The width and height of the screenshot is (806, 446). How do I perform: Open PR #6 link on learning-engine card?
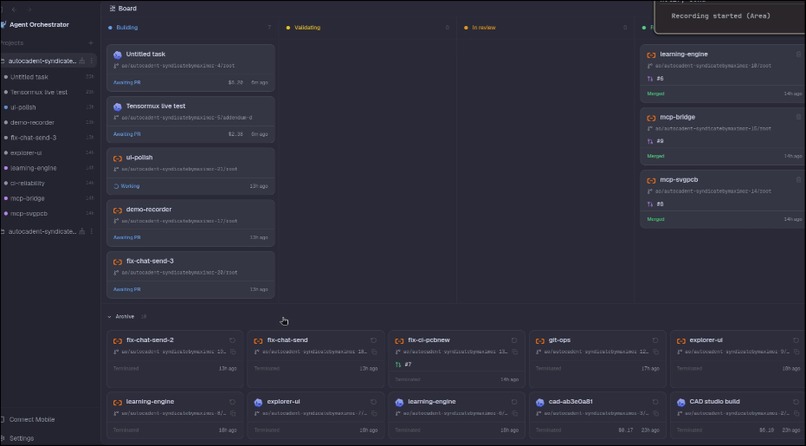coord(660,79)
